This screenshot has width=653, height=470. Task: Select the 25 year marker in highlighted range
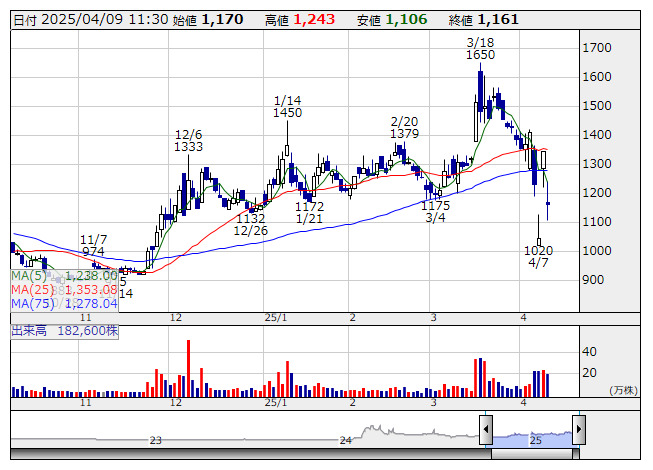(536, 440)
